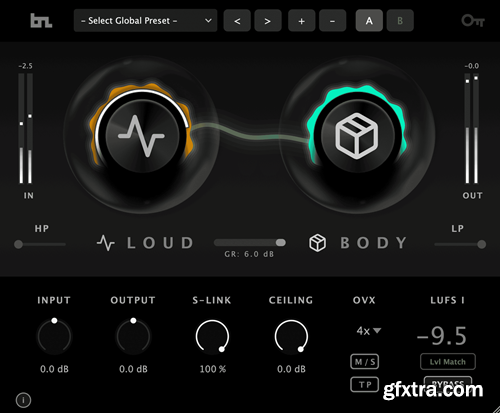This screenshot has width=500, height=413.
Task: Click the BODY cube knob icon
Action: [357, 135]
